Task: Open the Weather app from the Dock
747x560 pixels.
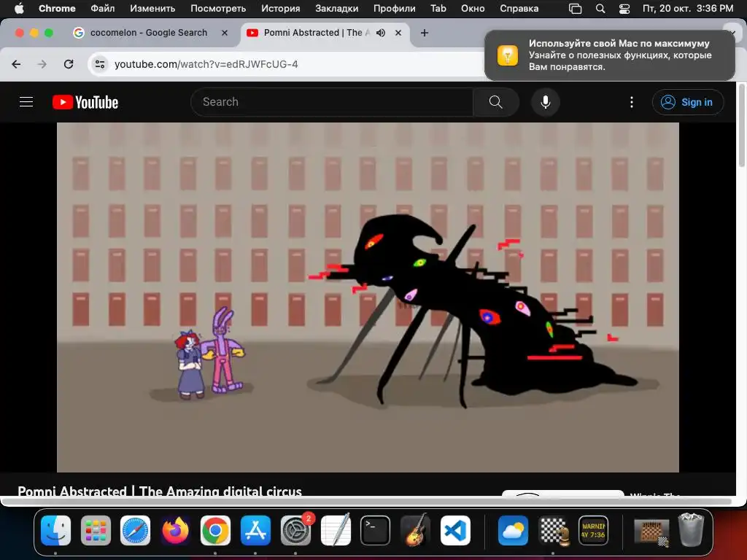Action: 513,531
